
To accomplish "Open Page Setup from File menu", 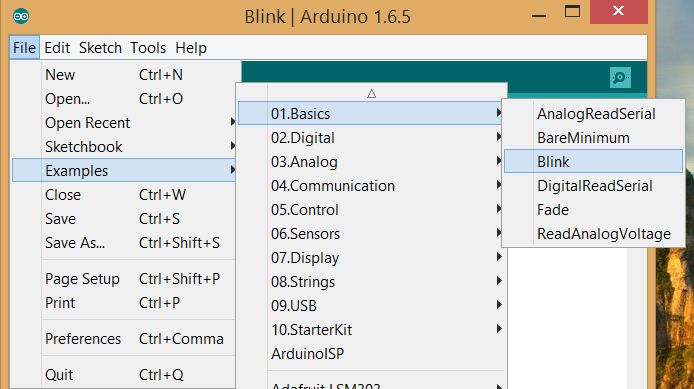I will click(124, 279).
